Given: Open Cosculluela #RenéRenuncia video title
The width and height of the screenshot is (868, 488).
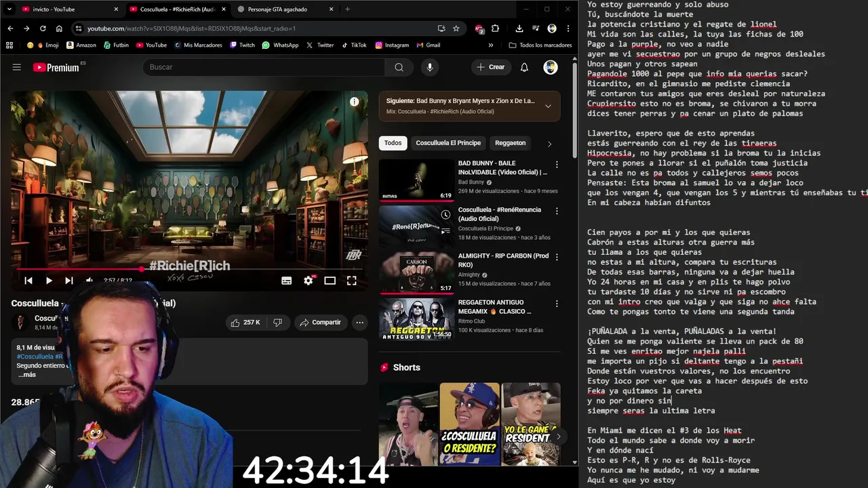Looking at the screenshot, I should pos(499,214).
